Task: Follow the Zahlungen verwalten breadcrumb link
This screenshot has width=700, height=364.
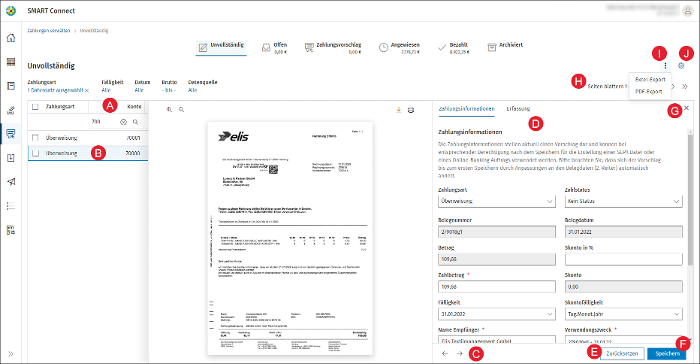Action: coord(49,31)
